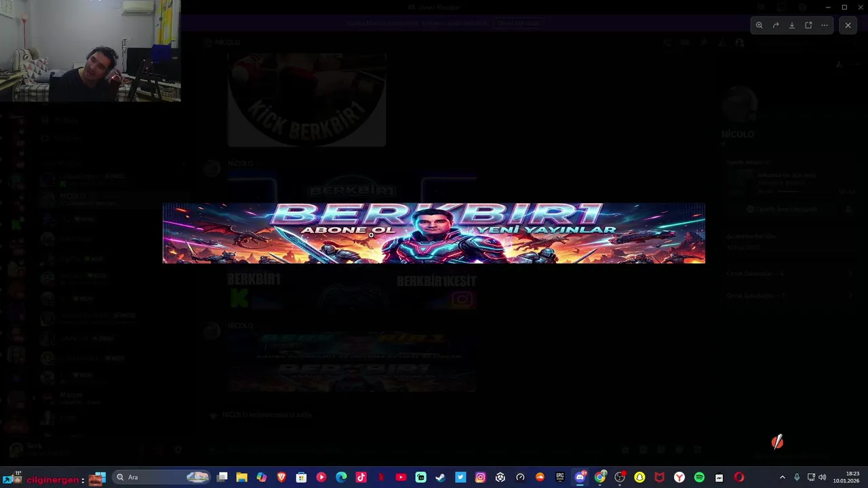Switch to Discord on the taskbar

[580, 478]
